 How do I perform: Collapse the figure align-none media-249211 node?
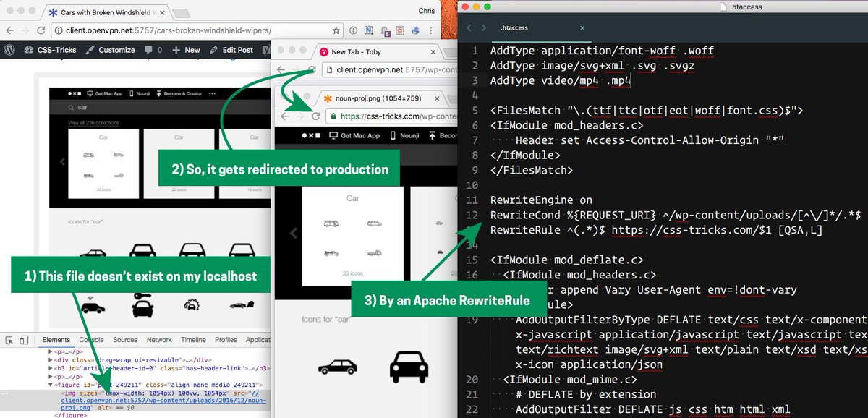(x=51, y=385)
